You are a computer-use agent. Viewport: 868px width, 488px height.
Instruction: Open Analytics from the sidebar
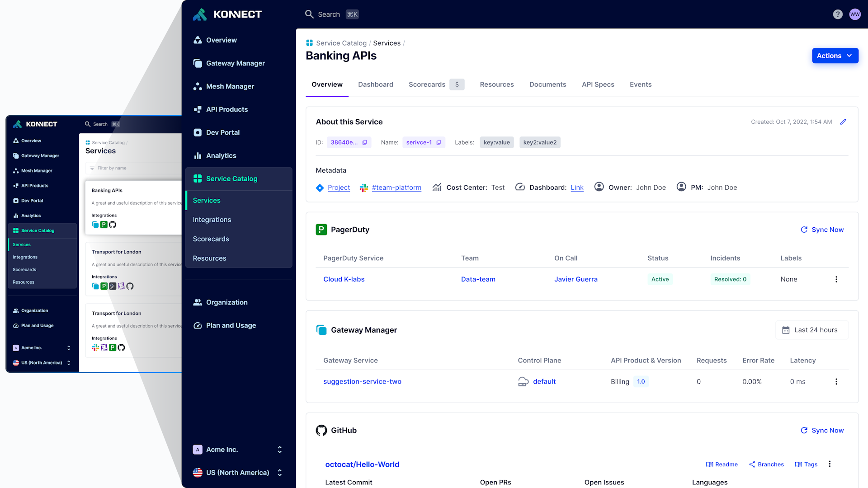[x=221, y=155]
